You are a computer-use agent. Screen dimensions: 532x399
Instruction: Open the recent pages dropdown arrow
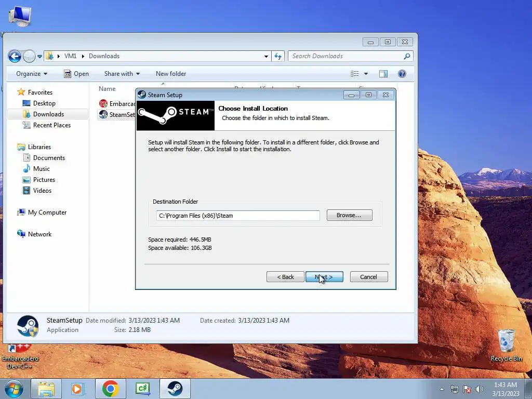click(39, 56)
